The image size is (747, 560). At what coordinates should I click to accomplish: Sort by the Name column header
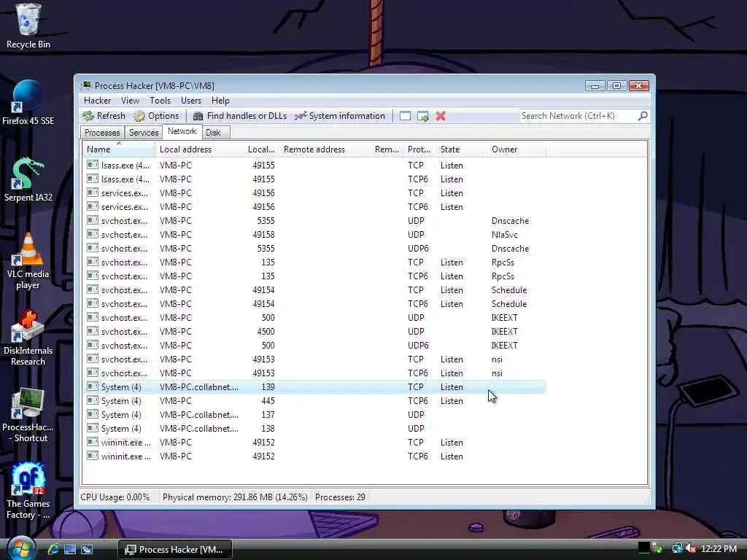click(119, 149)
